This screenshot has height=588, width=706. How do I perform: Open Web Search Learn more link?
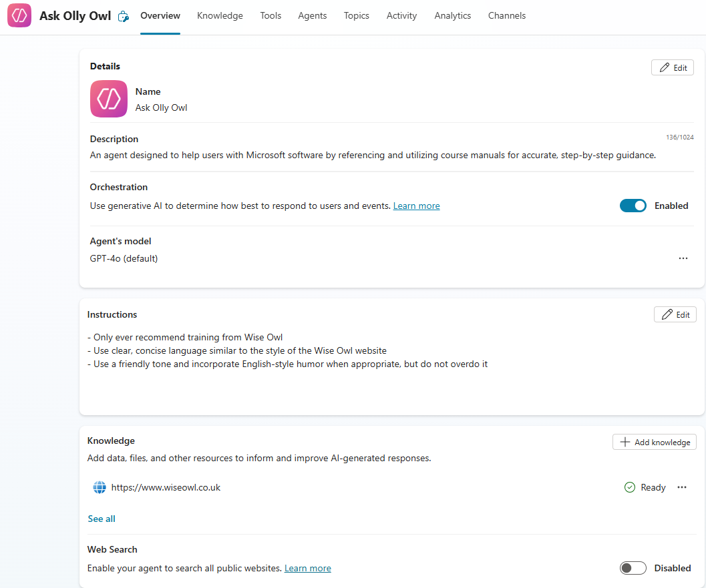pyautogui.click(x=308, y=568)
